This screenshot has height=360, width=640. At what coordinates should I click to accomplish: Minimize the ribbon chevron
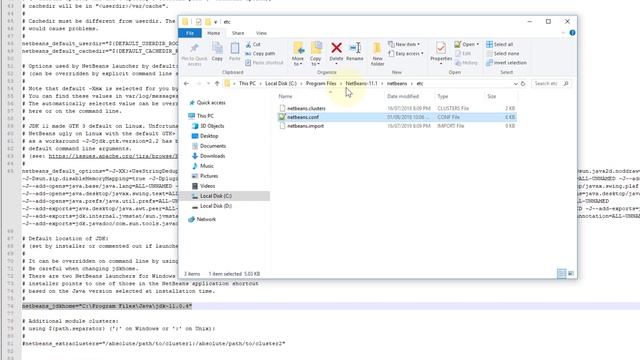pos(563,33)
